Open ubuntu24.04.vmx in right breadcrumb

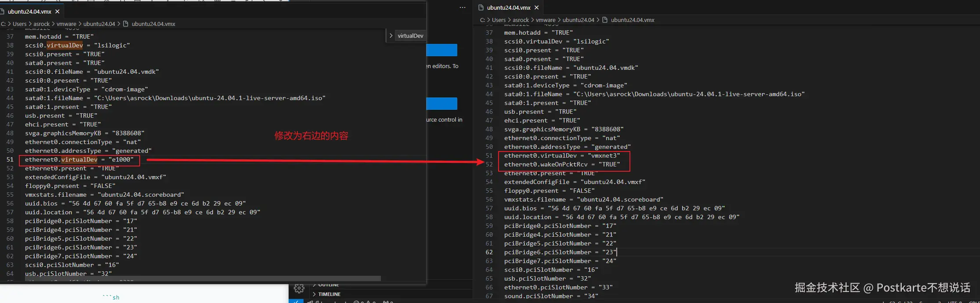[633, 20]
